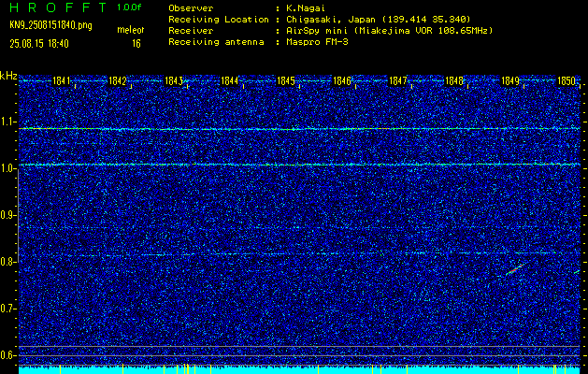Select AirSpy mini receiver description
Image resolution: width=588 pixels, height=374 pixels.
click(x=389, y=30)
